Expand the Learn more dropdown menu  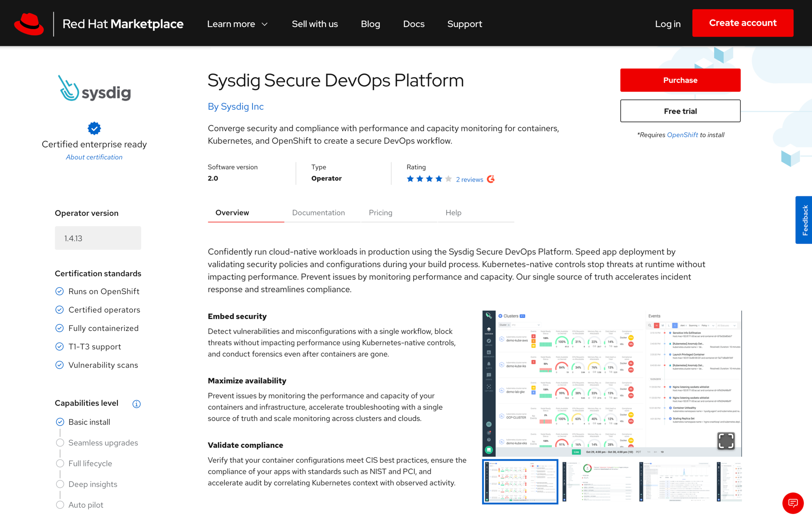237,24
